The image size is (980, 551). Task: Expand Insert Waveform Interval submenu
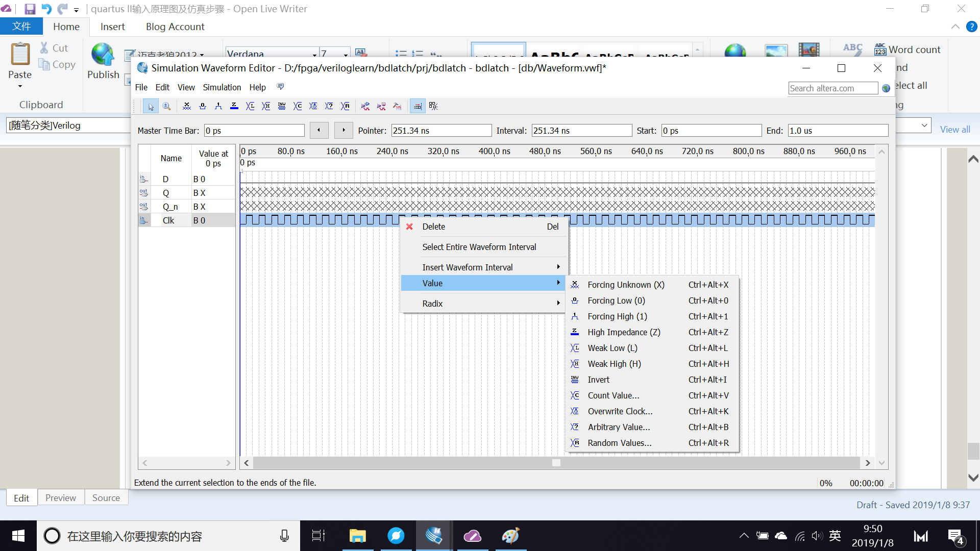point(483,267)
